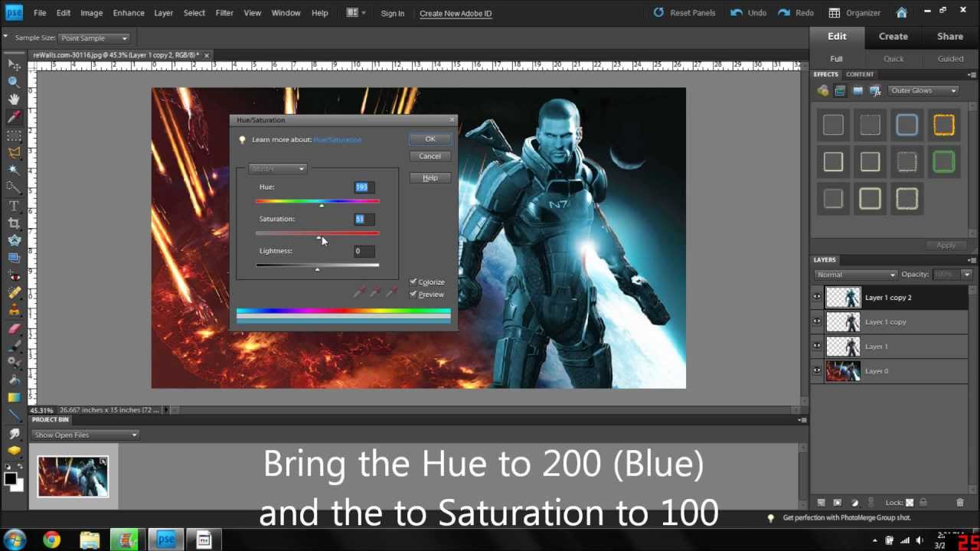
Task: Click OK in Hue/Saturation dialog
Action: click(x=430, y=139)
